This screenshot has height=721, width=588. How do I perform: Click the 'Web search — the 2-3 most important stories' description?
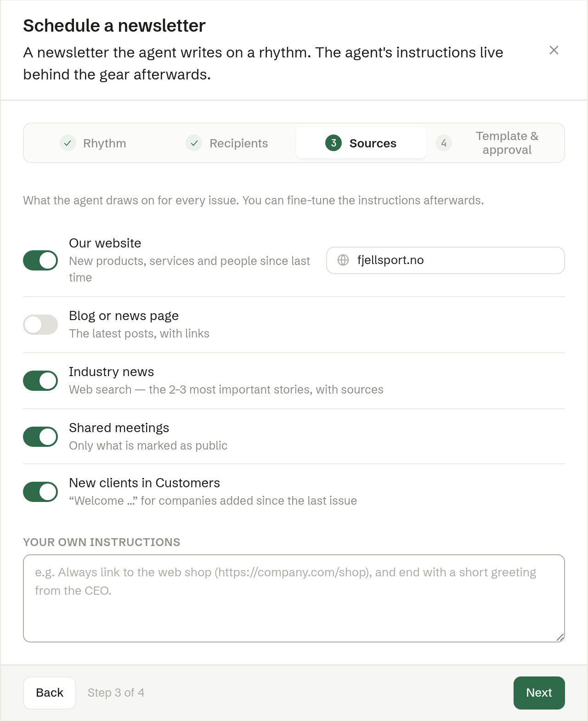coord(226,389)
